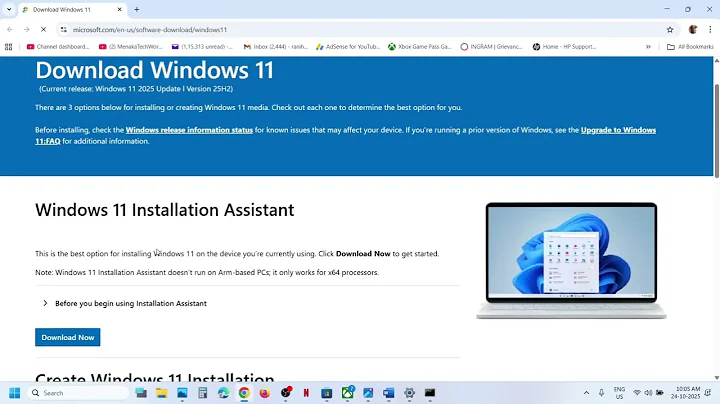The width and height of the screenshot is (720, 404).
Task: Open notifications bell icon
Action: tap(709, 393)
